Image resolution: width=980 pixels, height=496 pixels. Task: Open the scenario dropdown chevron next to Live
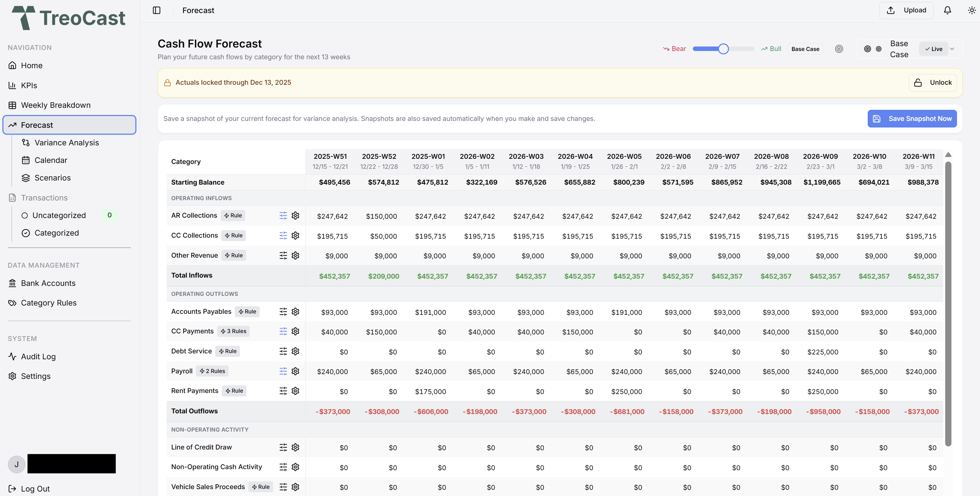point(952,49)
